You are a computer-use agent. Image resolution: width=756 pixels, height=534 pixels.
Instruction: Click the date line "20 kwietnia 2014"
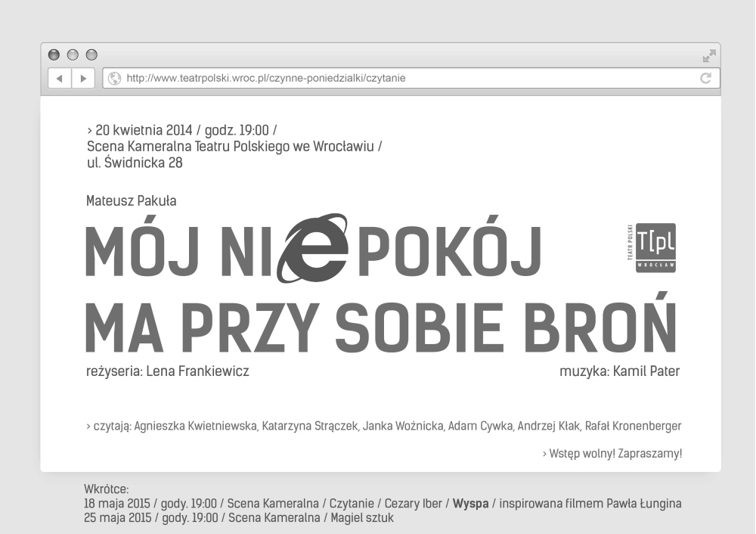click(x=144, y=130)
